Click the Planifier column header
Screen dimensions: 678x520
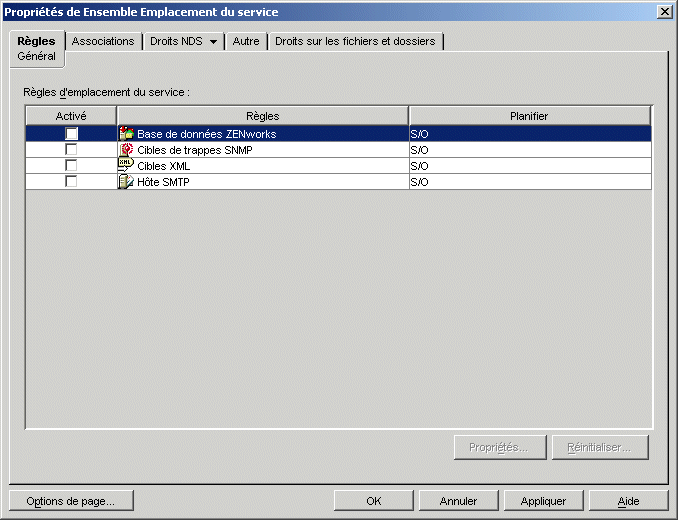pos(529,116)
